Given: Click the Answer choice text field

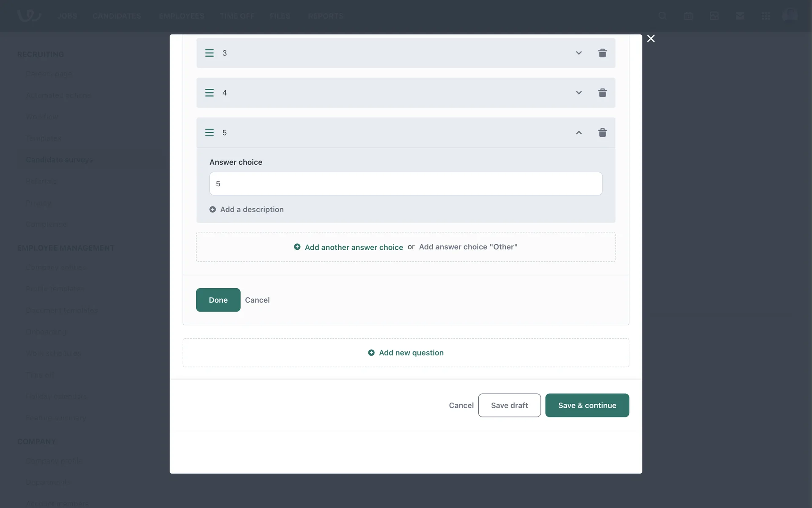Looking at the screenshot, I should 406,184.
